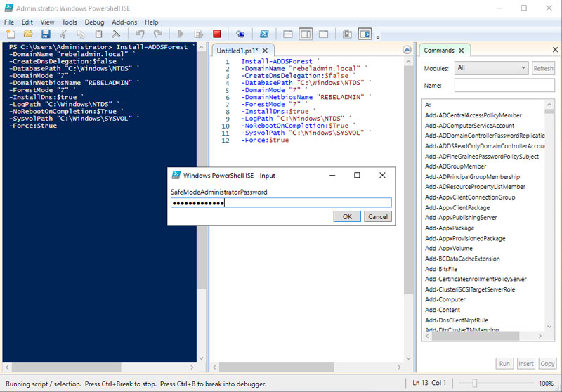Copy selection using toolbar copy icon
This screenshot has height=392, width=562.
point(81,34)
